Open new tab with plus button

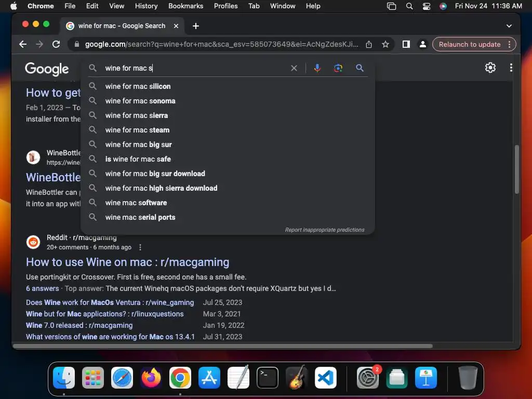pyautogui.click(x=196, y=26)
